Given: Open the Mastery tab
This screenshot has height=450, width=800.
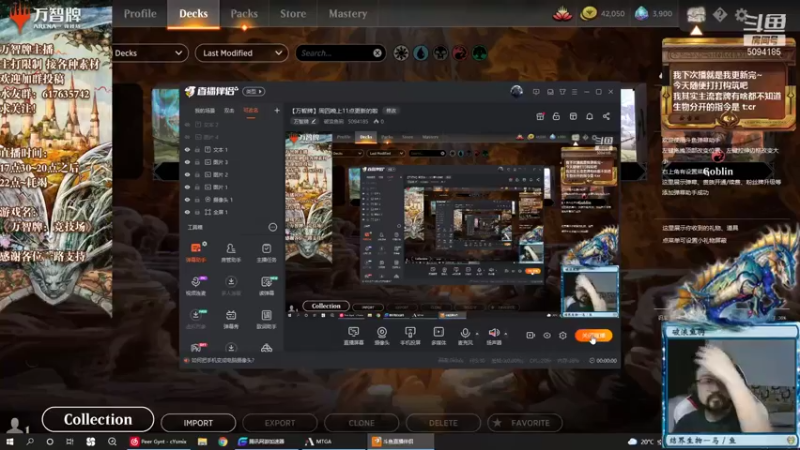Looking at the screenshot, I should point(348,14).
